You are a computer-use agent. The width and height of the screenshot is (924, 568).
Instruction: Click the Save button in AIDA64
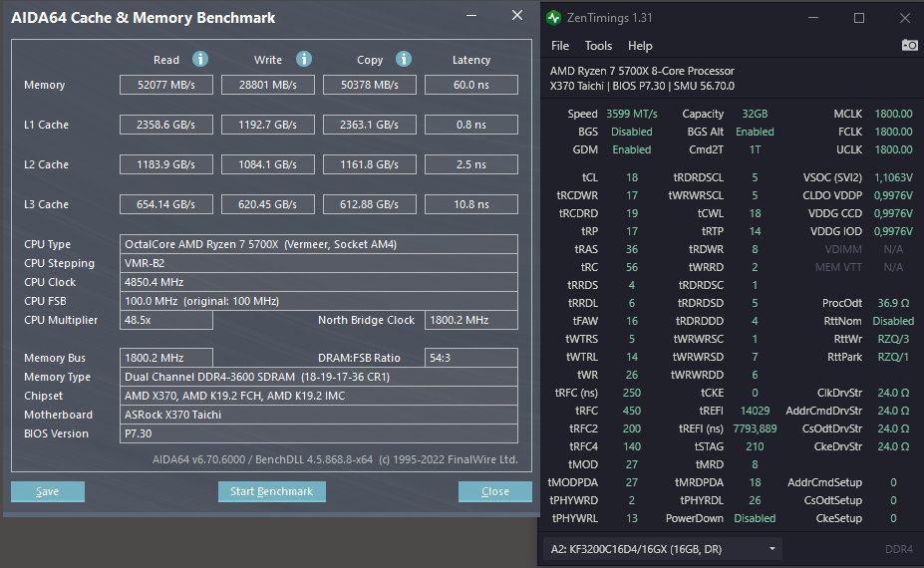[x=48, y=491]
